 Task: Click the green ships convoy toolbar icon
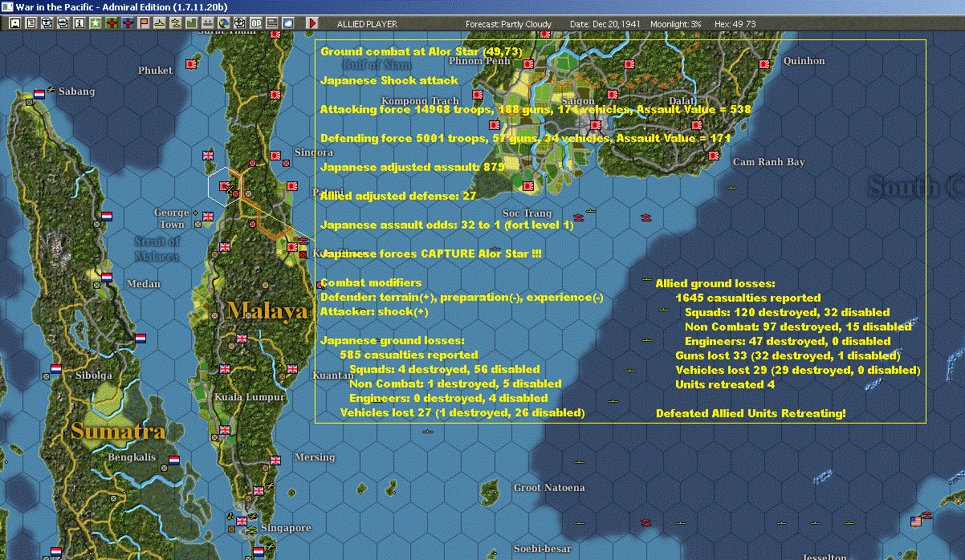pos(207,23)
